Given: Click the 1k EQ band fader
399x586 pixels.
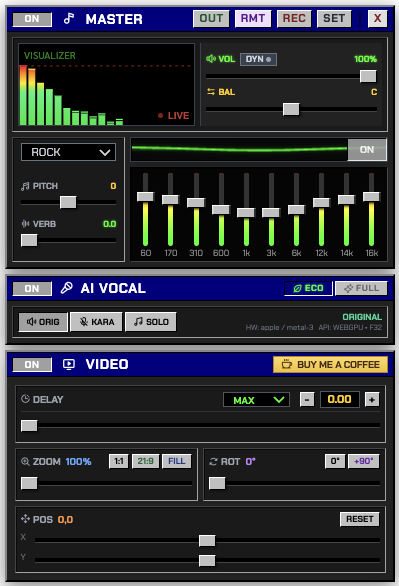Looking at the screenshot, I should coord(246,213).
